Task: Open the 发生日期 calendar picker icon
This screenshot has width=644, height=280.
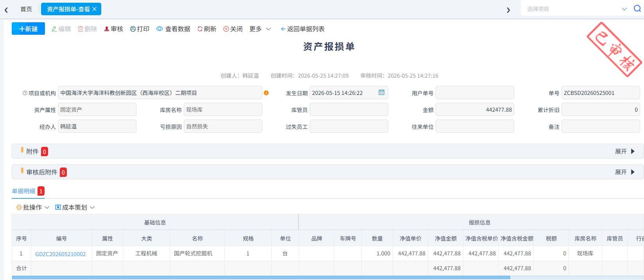Action: [x=382, y=93]
